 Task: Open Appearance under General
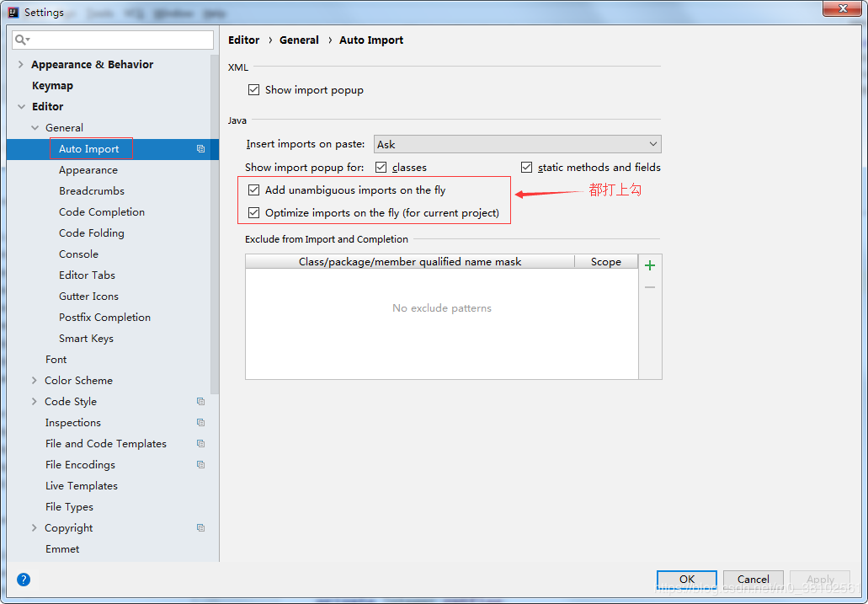click(88, 169)
